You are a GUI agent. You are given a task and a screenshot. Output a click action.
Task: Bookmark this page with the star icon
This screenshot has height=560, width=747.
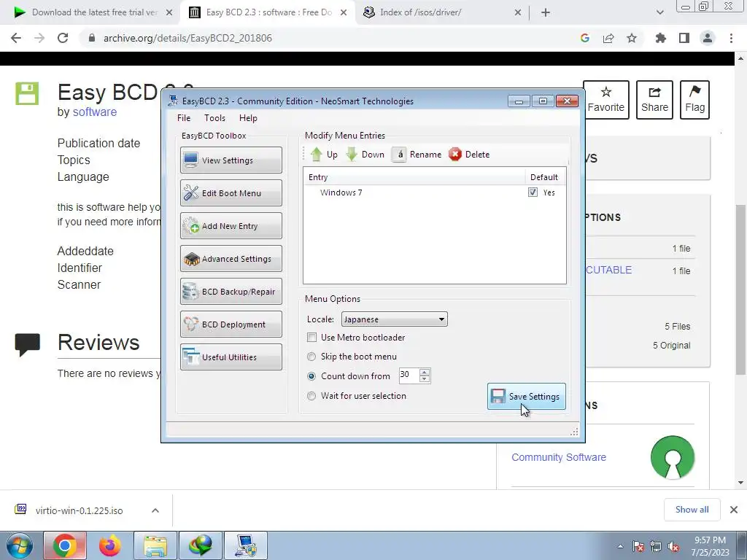point(632,38)
